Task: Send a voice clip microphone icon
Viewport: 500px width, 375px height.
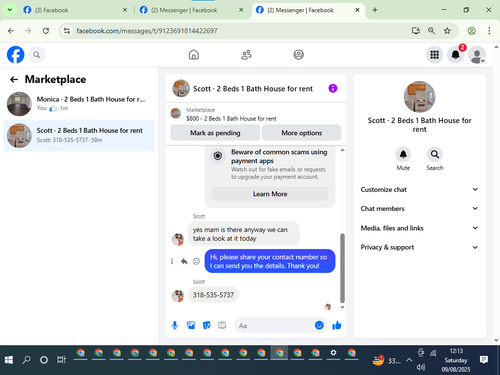Action: click(175, 325)
